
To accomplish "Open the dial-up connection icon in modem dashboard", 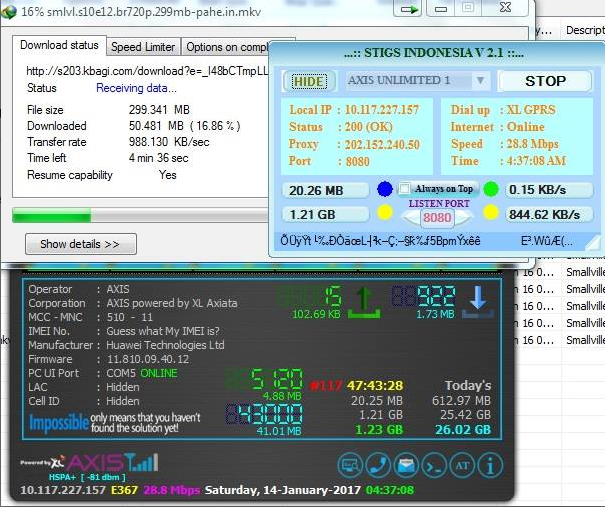I will click(x=350, y=465).
